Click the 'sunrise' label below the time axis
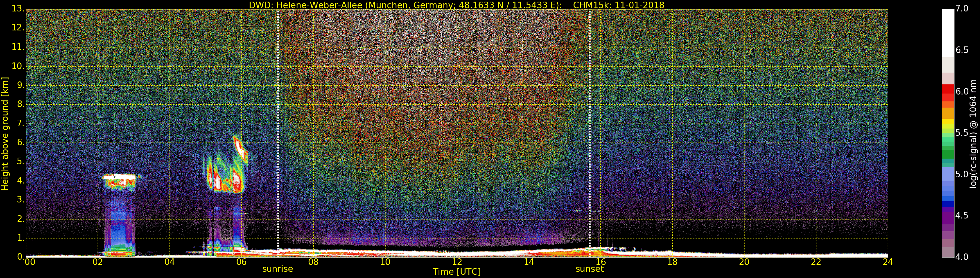 [x=277, y=269]
